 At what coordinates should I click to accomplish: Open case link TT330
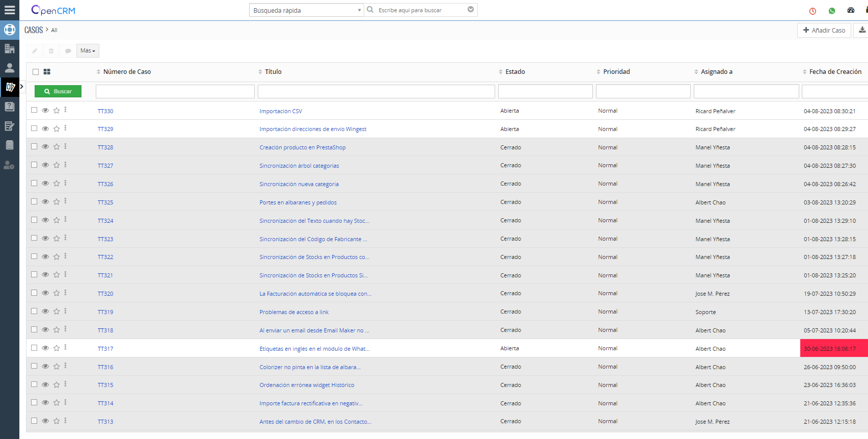(x=105, y=111)
